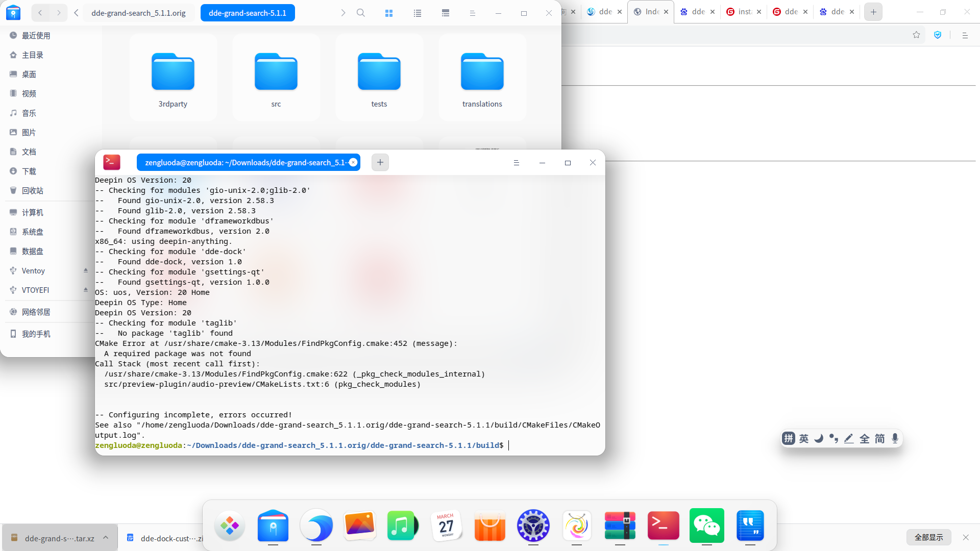Open a new browser tab
Image resolution: width=980 pixels, height=551 pixels.
click(873, 12)
